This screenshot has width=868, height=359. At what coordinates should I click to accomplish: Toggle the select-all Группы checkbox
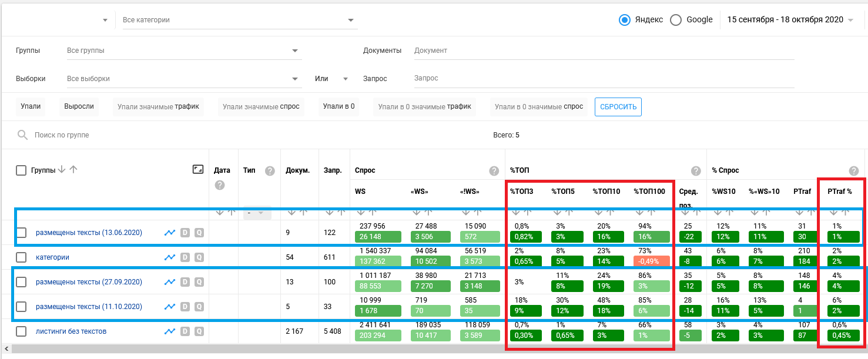click(21, 170)
